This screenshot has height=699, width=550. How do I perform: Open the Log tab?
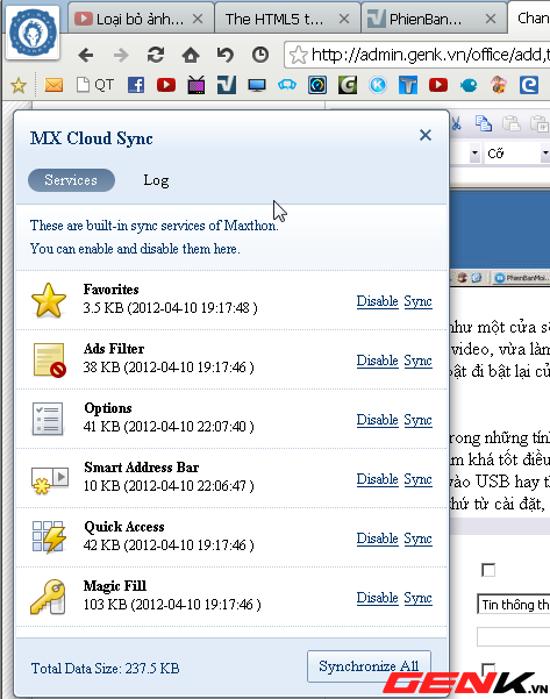[x=156, y=180]
